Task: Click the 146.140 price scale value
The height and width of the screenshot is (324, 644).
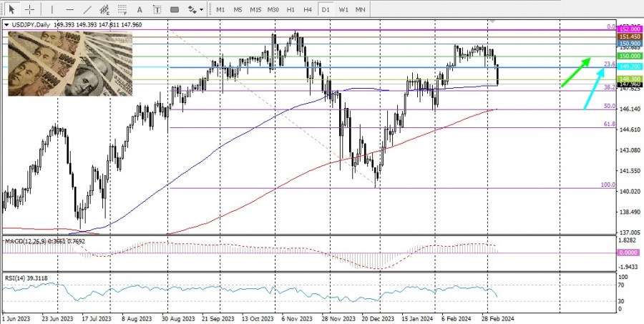Action: [629, 109]
